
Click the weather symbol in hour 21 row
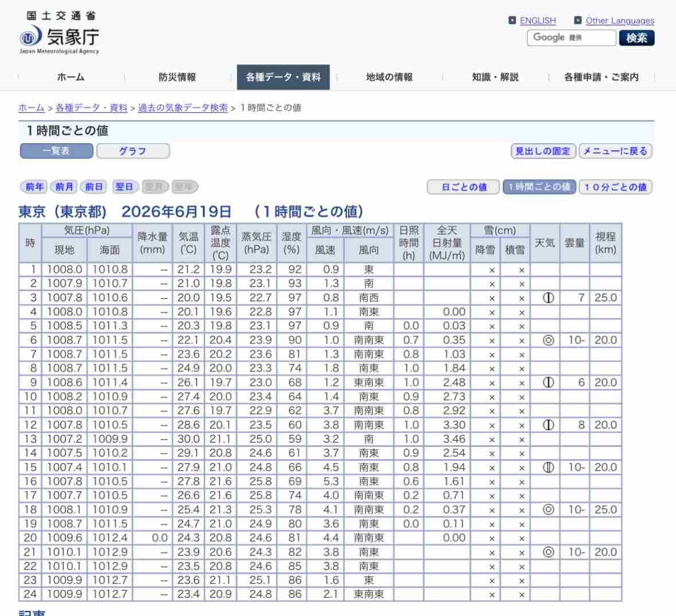(548, 552)
